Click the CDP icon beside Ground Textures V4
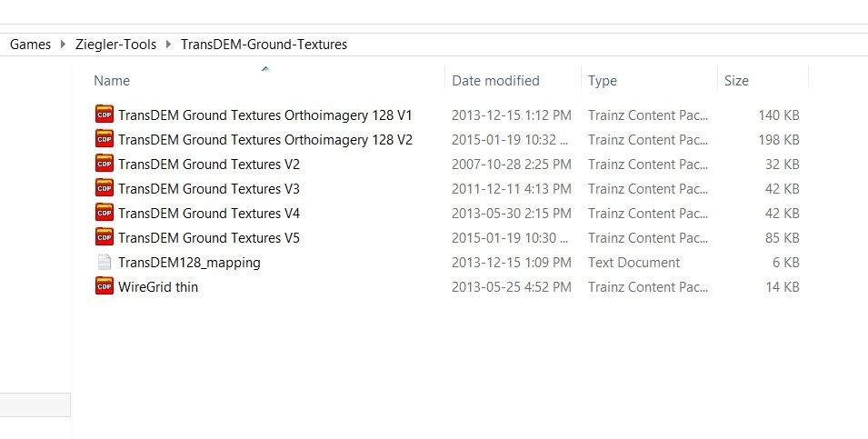This screenshot has height=439, width=868. coord(104,214)
